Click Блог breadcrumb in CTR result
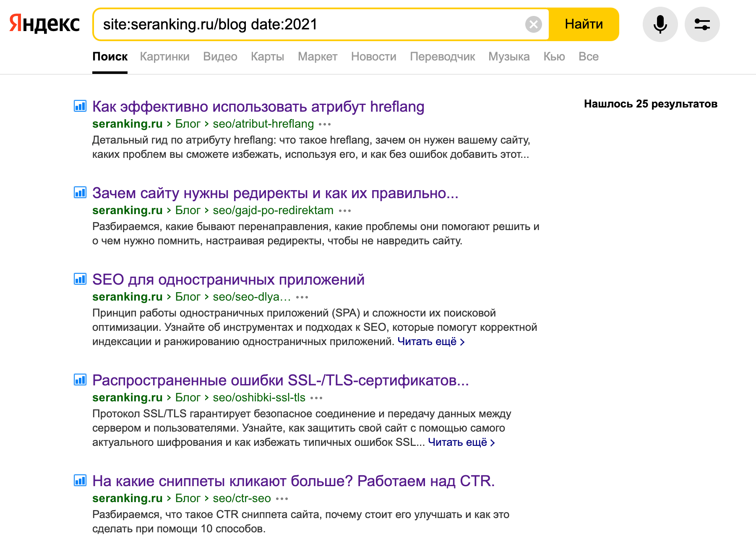This screenshot has height=555, width=756. [188, 498]
